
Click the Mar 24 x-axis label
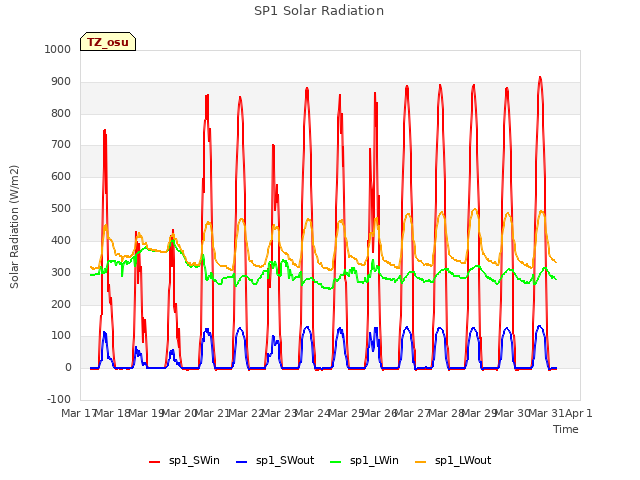[x=312, y=413]
